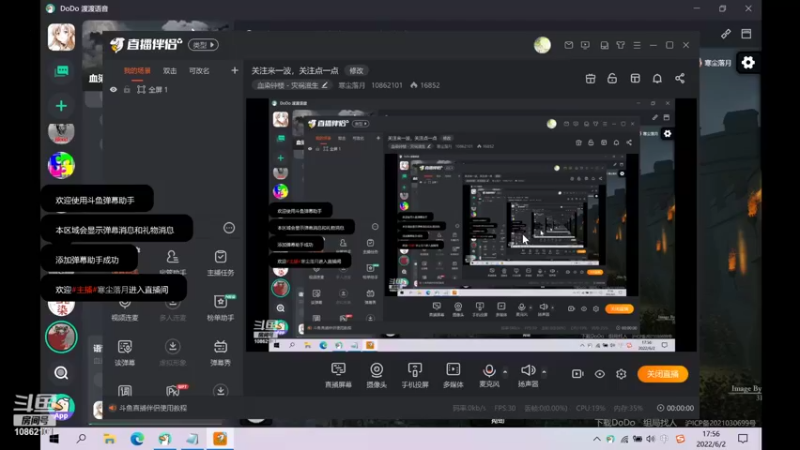Click the DoDo link icon at top right
Image resolution: width=800 pixels, height=450 pixels.
coord(726,34)
